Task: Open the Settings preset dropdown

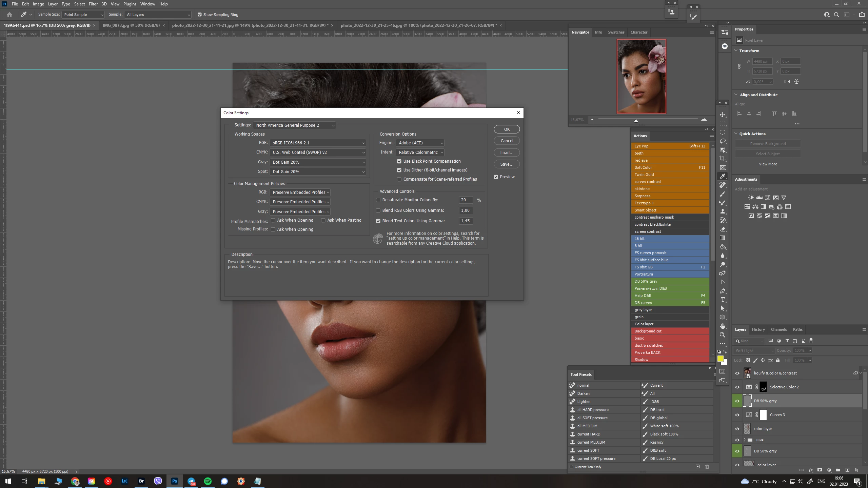Action: tap(294, 125)
